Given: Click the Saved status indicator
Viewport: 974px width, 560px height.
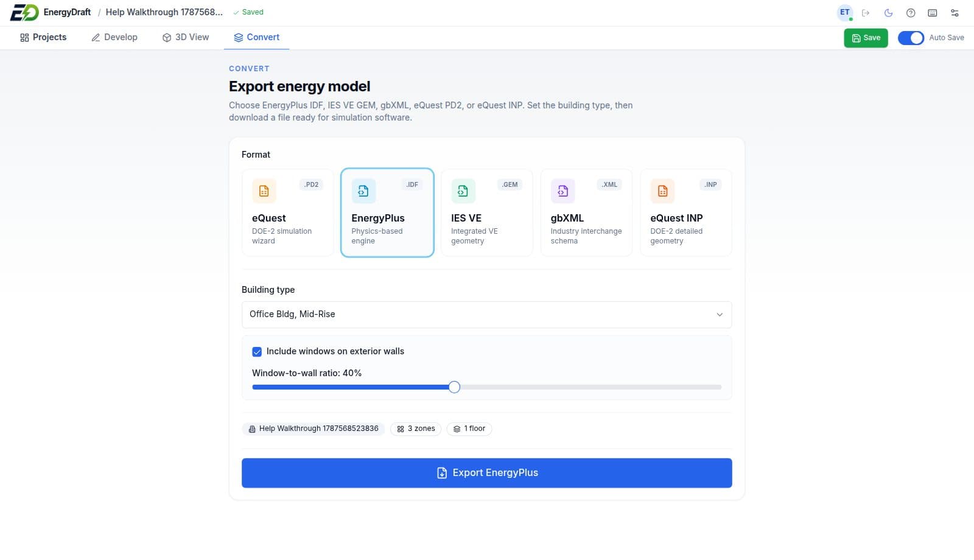Looking at the screenshot, I should pyautogui.click(x=248, y=12).
